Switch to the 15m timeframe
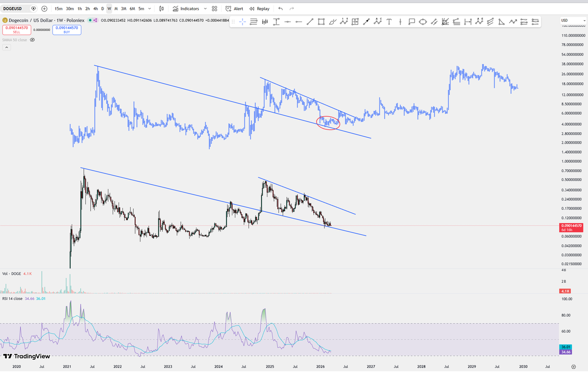Screen dimensions: 588x372 58,8
